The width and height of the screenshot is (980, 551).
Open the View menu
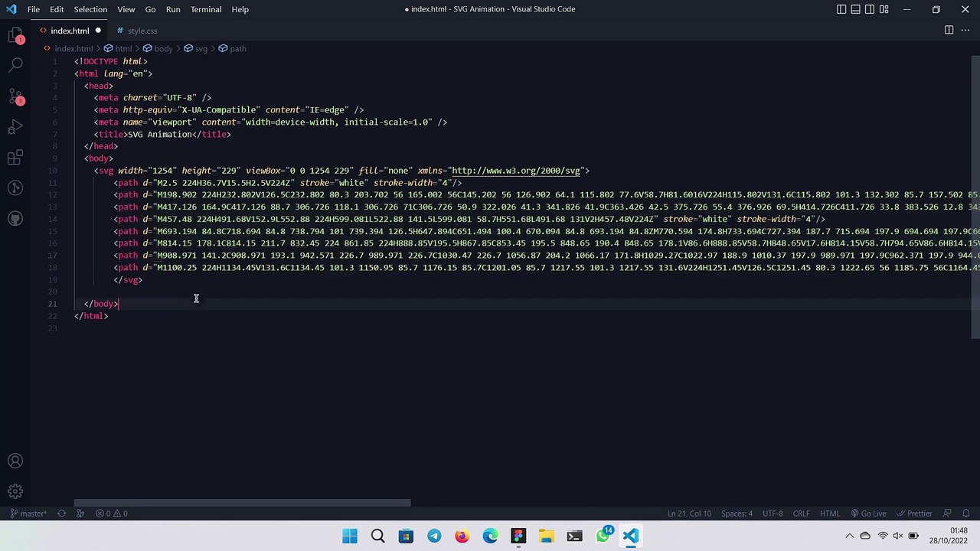(126, 9)
